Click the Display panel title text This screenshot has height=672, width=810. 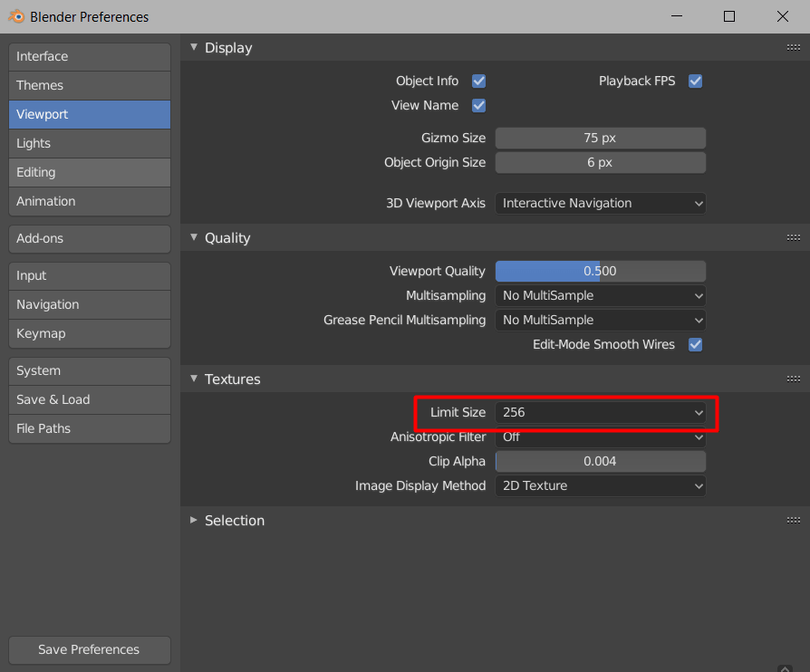coord(228,47)
